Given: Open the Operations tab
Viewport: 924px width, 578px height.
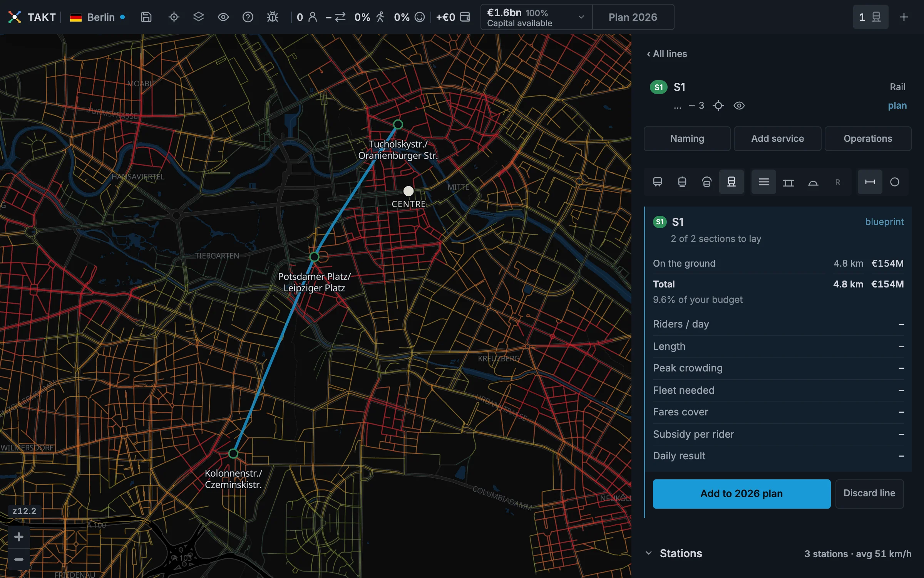Looking at the screenshot, I should click(x=868, y=139).
